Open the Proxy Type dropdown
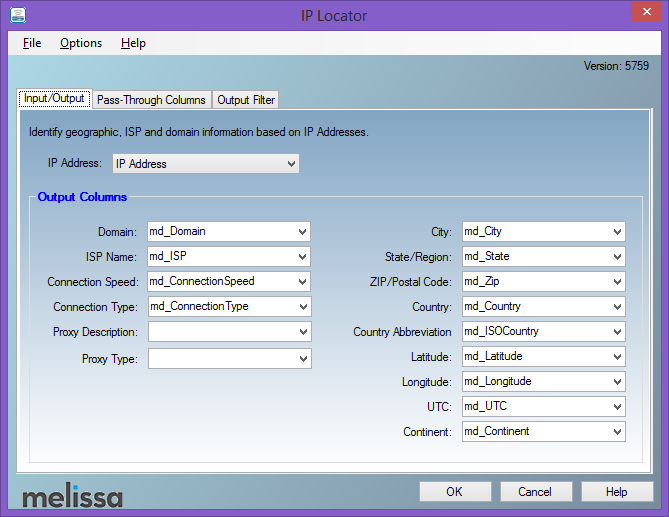 tap(302, 358)
